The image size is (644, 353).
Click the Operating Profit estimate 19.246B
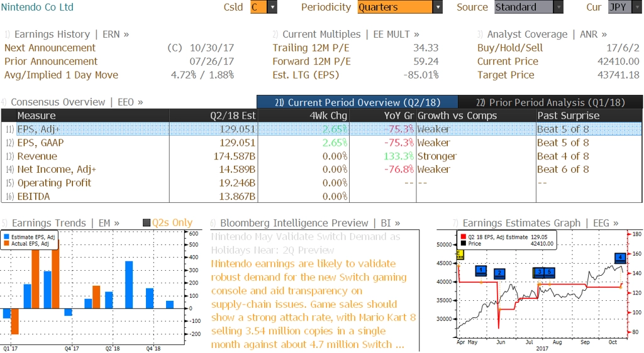point(237,183)
